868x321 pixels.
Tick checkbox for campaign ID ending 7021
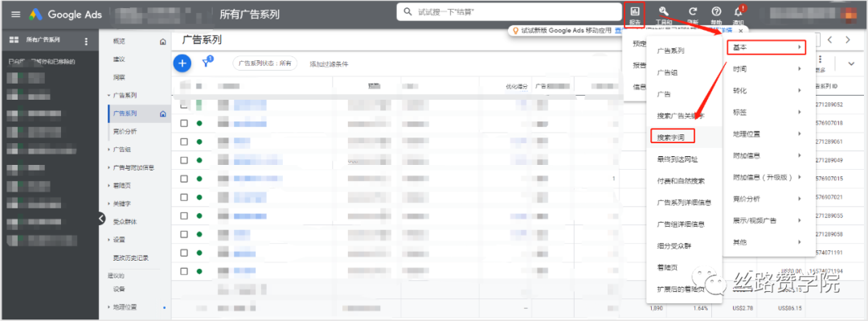click(184, 197)
